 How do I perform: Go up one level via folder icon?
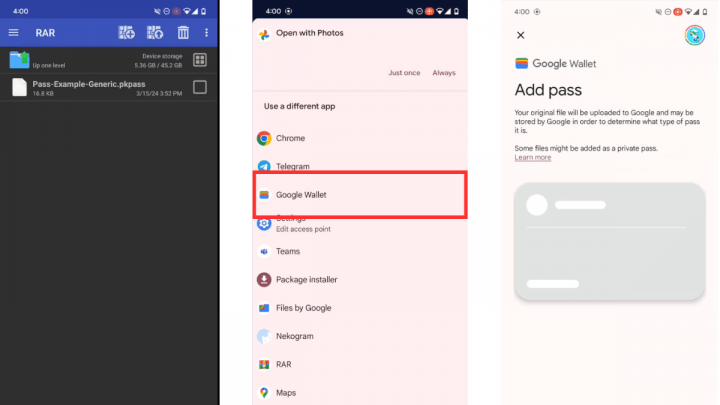point(19,60)
